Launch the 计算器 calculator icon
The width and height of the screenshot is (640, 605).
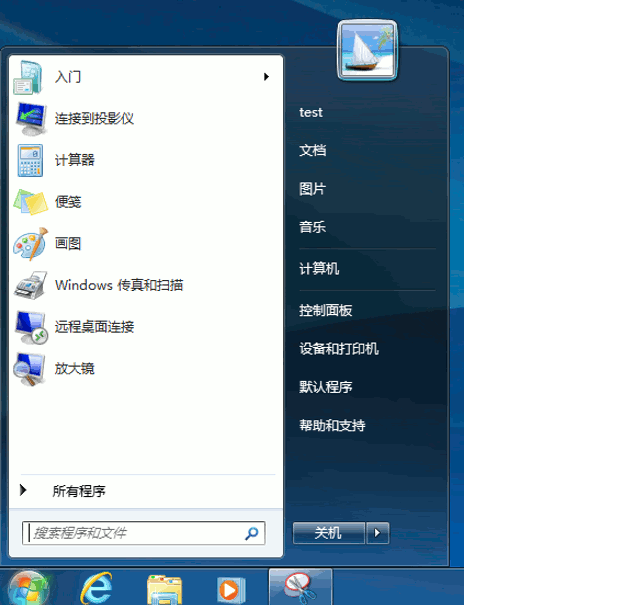point(30,160)
